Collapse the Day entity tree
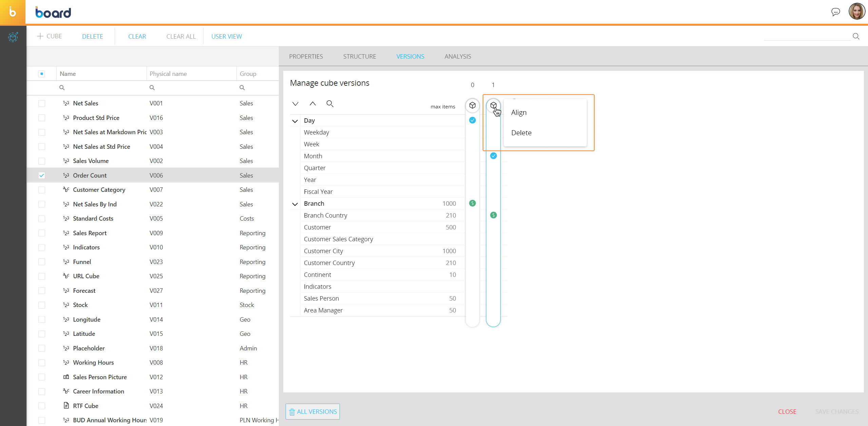Image resolution: width=868 pixels, height=426 pixels. point(295,121)
